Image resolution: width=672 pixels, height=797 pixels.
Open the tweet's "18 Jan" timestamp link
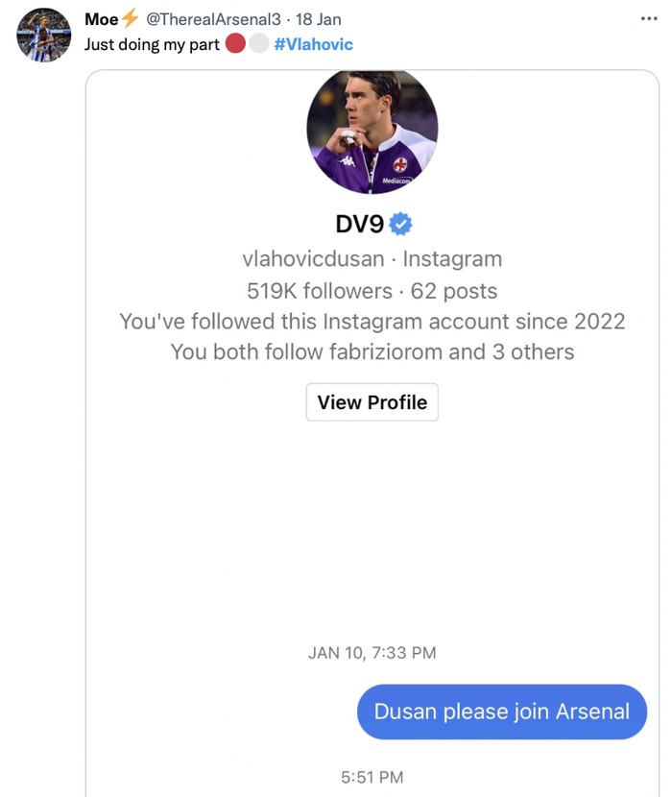pos(318,19)
